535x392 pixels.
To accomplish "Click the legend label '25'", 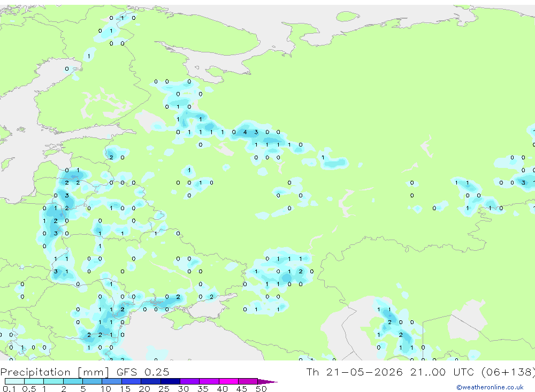I will click(x=164, y=389).
